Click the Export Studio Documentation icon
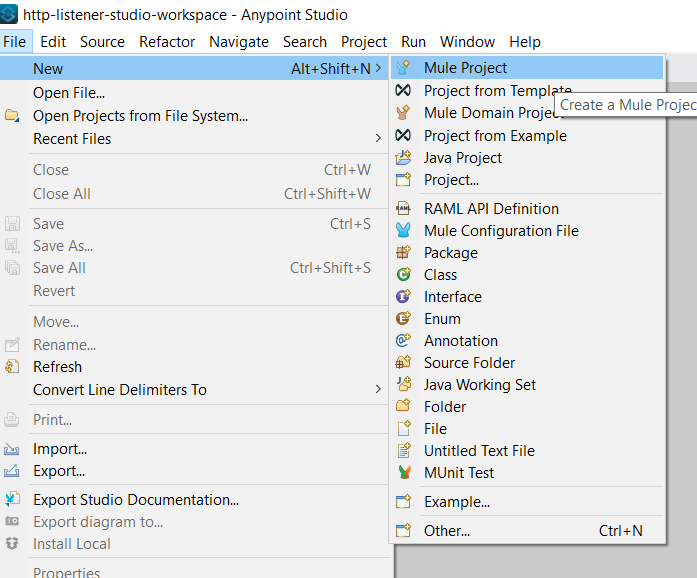The width and height of the screenshot is (697, 578). [12, 500]
